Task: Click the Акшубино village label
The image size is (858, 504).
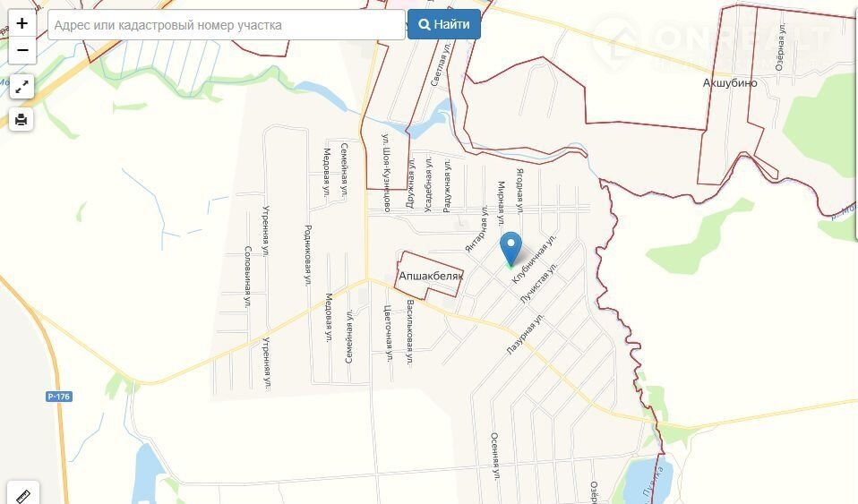Action: (x=730, y=82)
